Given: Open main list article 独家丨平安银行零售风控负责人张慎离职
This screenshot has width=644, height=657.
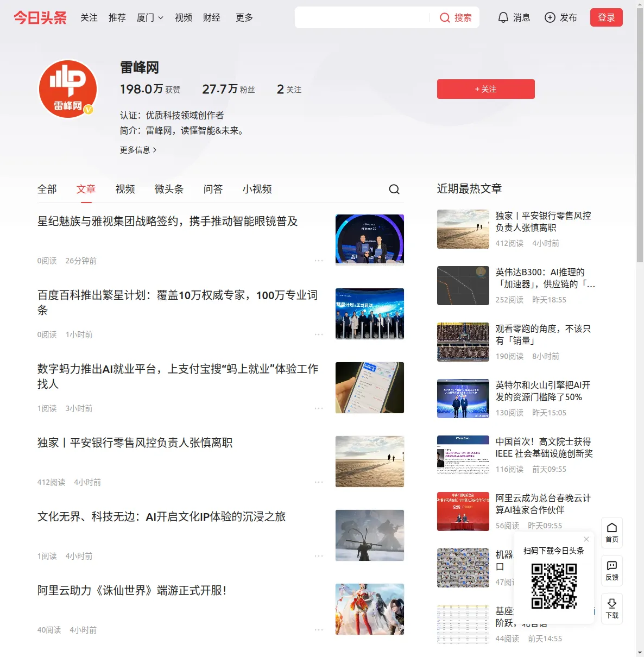Looking at the screenshot, I should tap(135, 443).
